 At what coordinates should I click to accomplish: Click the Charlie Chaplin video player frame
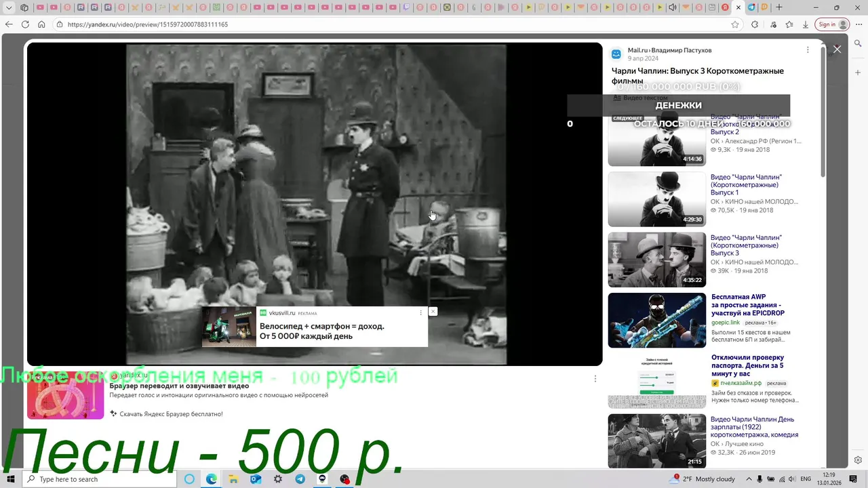click(x=315, y=204)
